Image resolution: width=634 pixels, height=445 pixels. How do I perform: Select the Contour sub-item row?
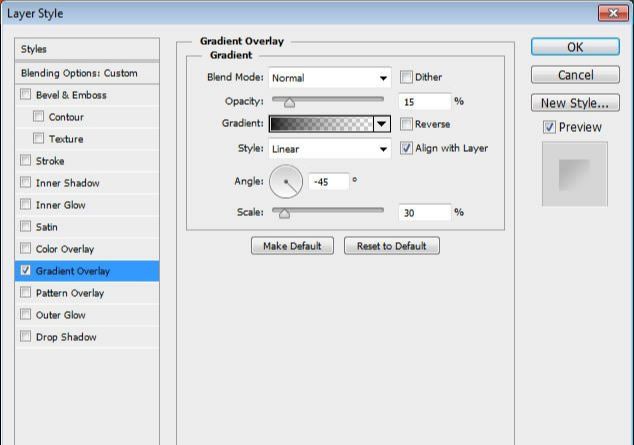point(87,117)
